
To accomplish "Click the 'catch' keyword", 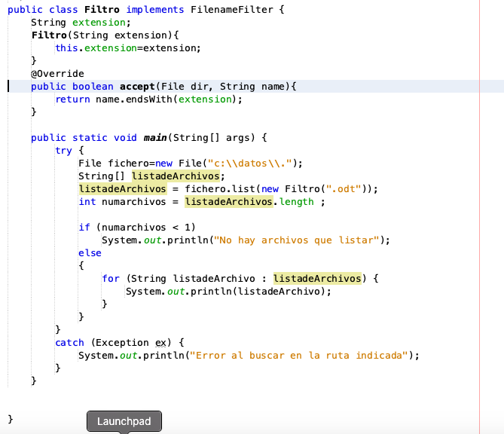I will coord(69,343).
